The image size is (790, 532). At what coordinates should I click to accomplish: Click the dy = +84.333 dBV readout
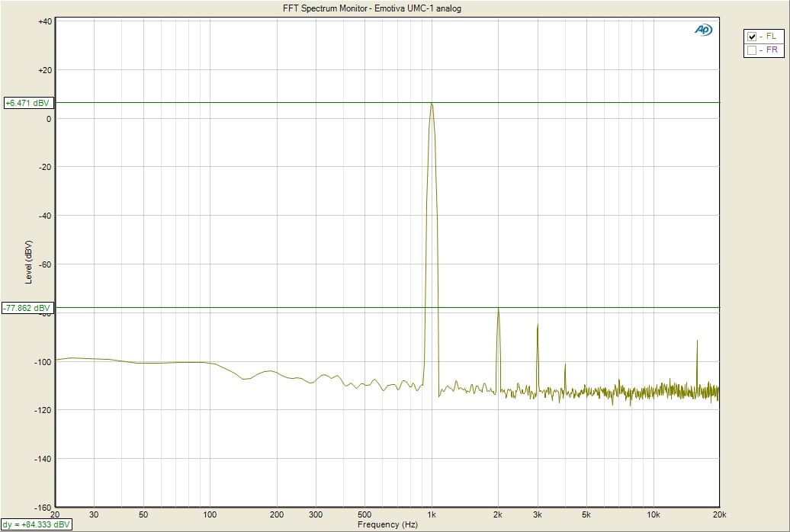36,524
